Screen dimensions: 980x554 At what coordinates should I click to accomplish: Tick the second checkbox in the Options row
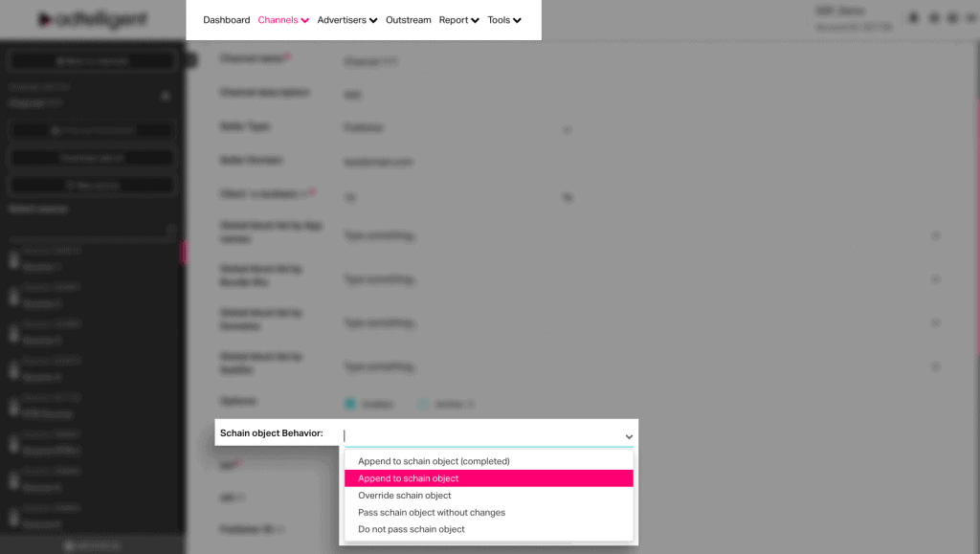pyautogui.click(x=423, y=404)
